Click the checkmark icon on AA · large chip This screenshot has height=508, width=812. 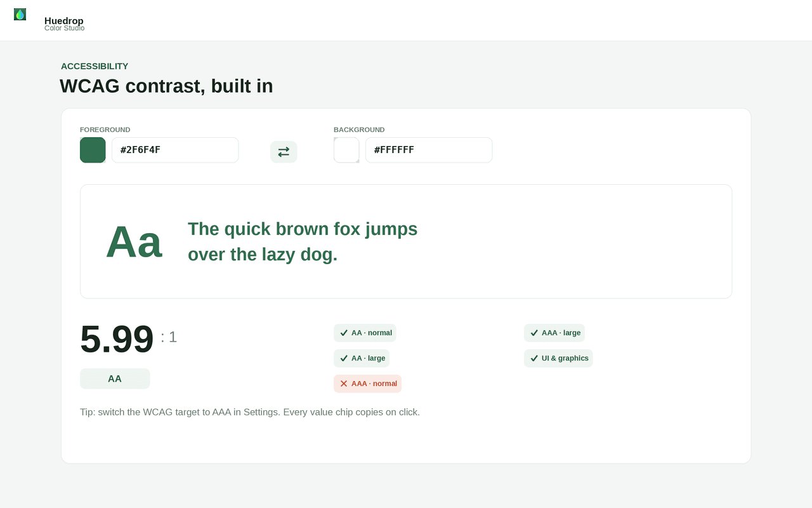344,358
